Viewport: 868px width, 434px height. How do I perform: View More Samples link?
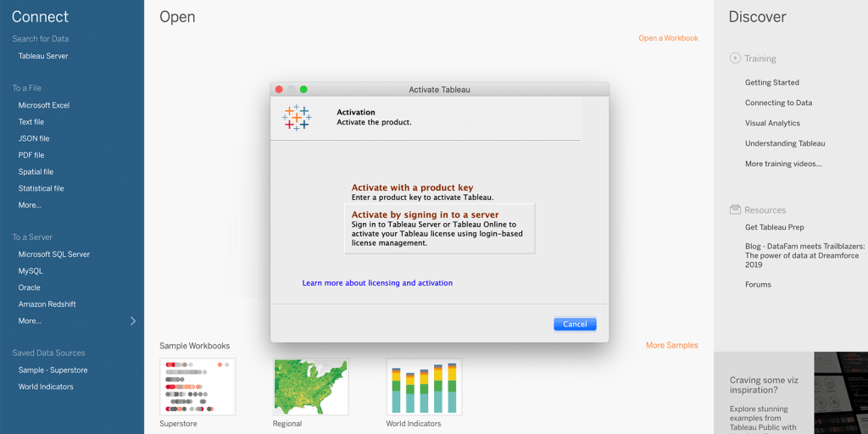pos(671,345)
